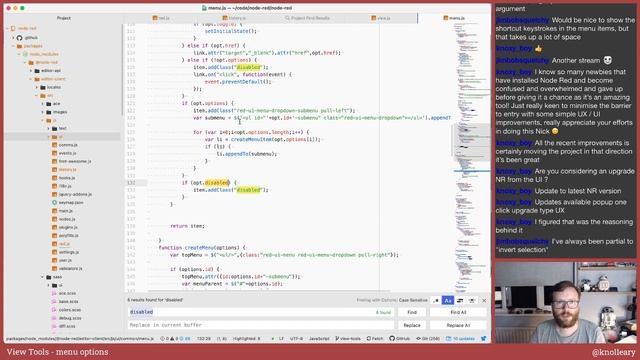Expand the ace folder
The height and width of the screenshot is (360, 640).
coord(42,104)
